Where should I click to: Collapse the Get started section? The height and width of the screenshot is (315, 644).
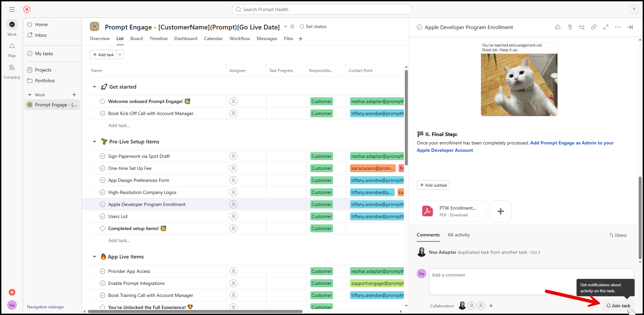[x=95, y=87]
